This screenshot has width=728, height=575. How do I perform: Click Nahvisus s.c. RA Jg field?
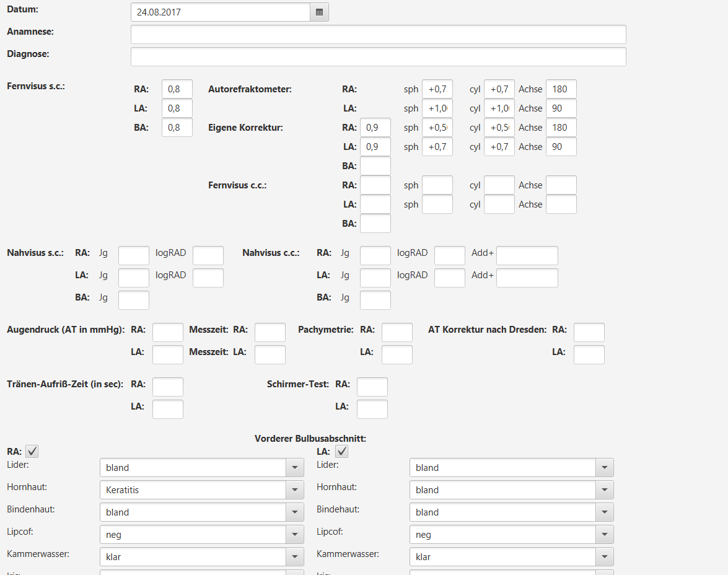(x=134, y=255)
